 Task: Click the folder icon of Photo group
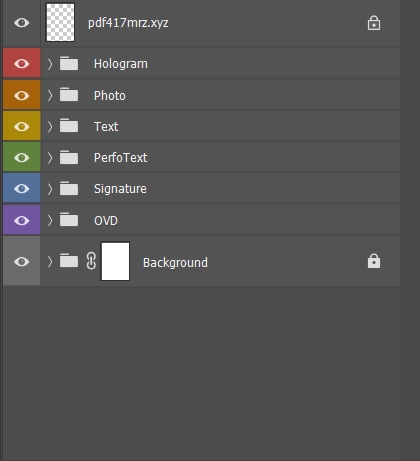coord(69,95)
